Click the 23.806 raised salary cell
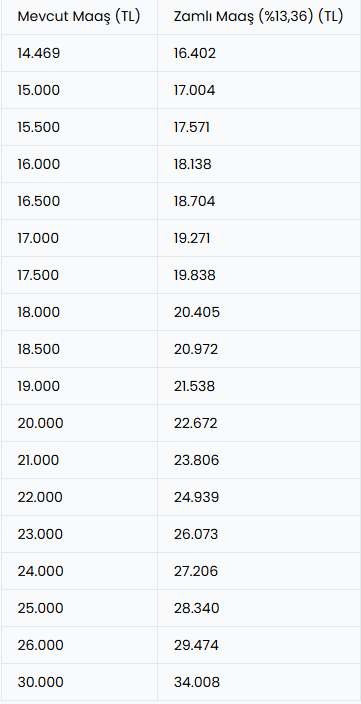This screenshot has width=361, height=704. (x=259, y=460)
